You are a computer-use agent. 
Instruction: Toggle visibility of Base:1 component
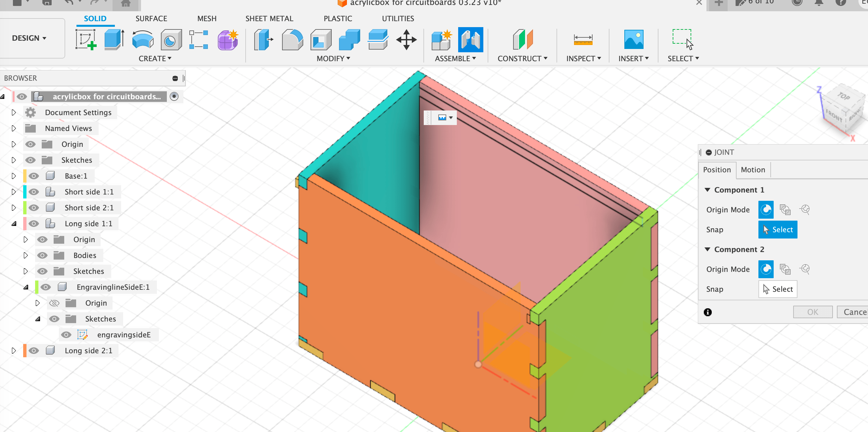click(34, 176)
